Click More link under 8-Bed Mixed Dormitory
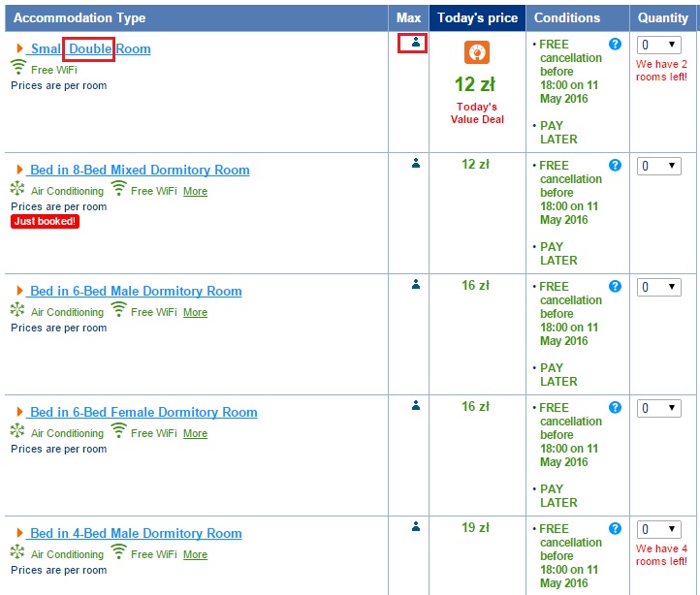The height and width of the screenshot is (595, 700). tap(195, 191)
